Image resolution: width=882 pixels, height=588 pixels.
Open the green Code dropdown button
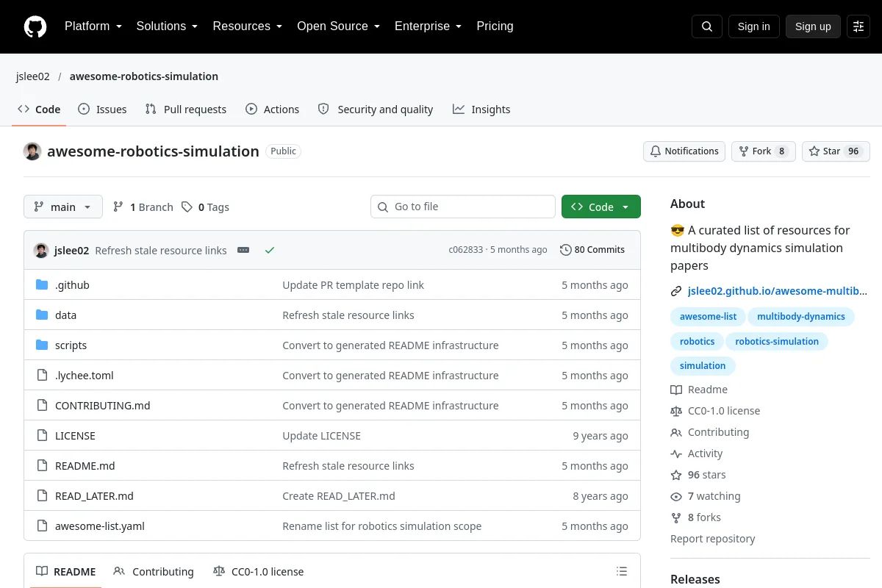[601, 207]
